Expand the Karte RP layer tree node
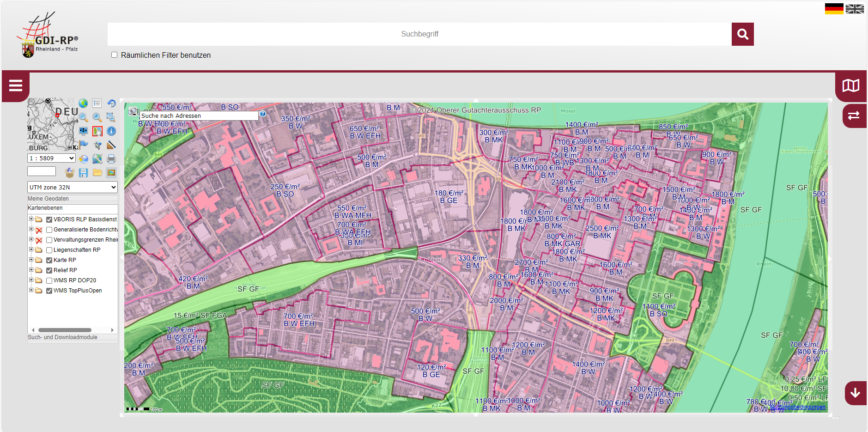Viewport: 868px width, 432px height. [x=31, y=260]
